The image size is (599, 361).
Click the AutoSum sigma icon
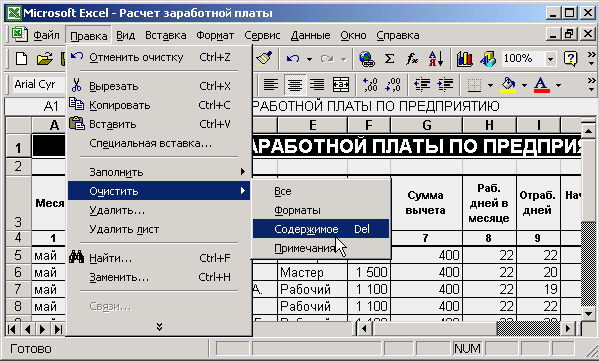pyautogui.click(x=389, y=59)
